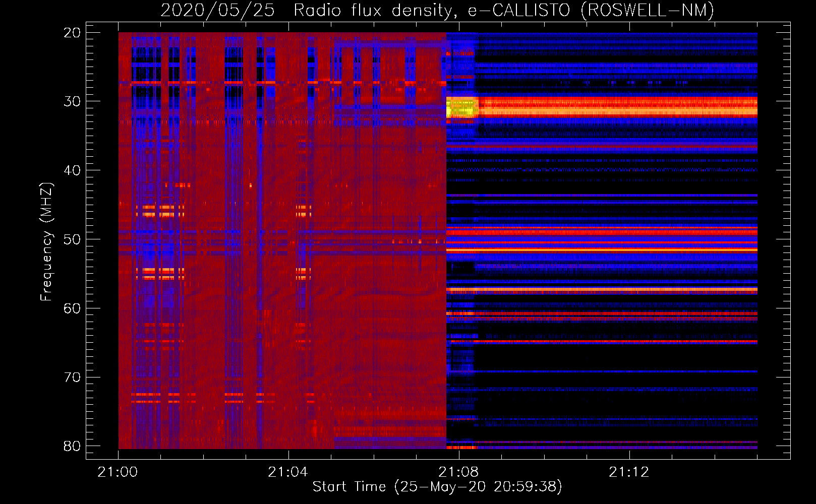Screen dimensions: 816x504
Task: Click the 80 frequency tick label
Action: pyautogui.click(x=72, y=446)
